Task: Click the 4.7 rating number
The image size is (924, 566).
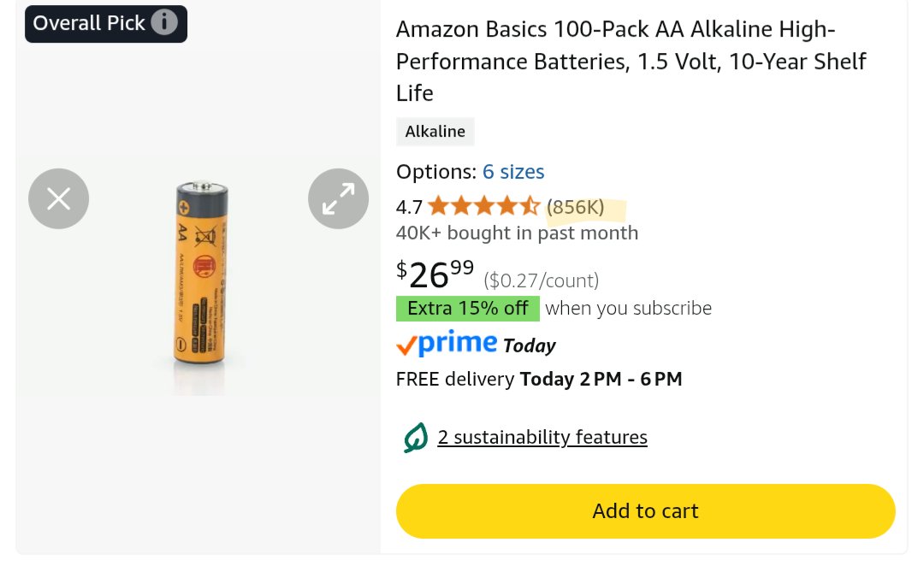Action: coord(409,207)
